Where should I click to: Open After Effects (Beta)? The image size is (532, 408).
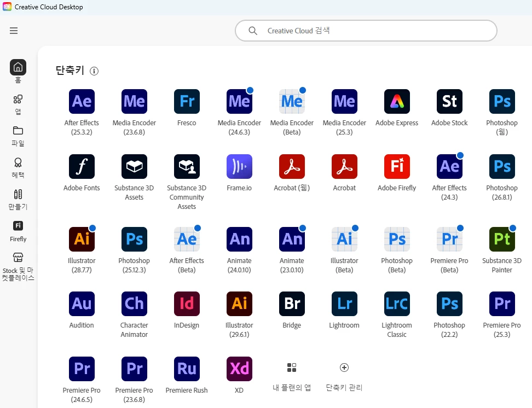click(x=187, y=239)
